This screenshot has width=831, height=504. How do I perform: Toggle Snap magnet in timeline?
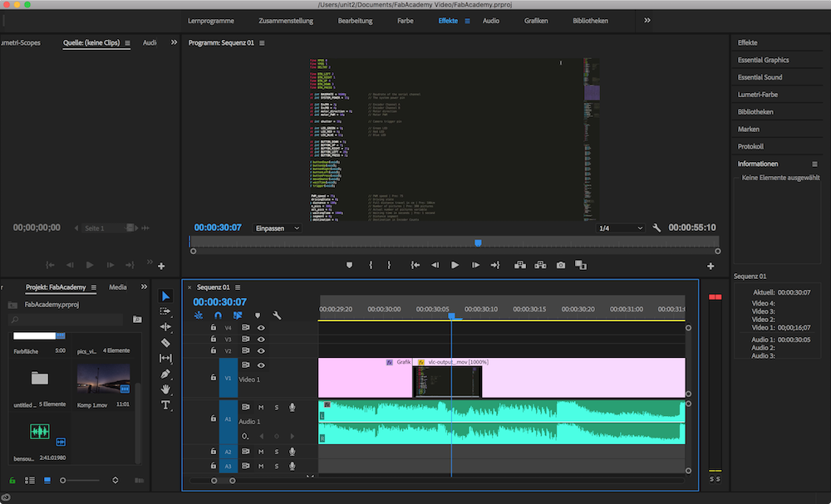(x=218, y=316)
